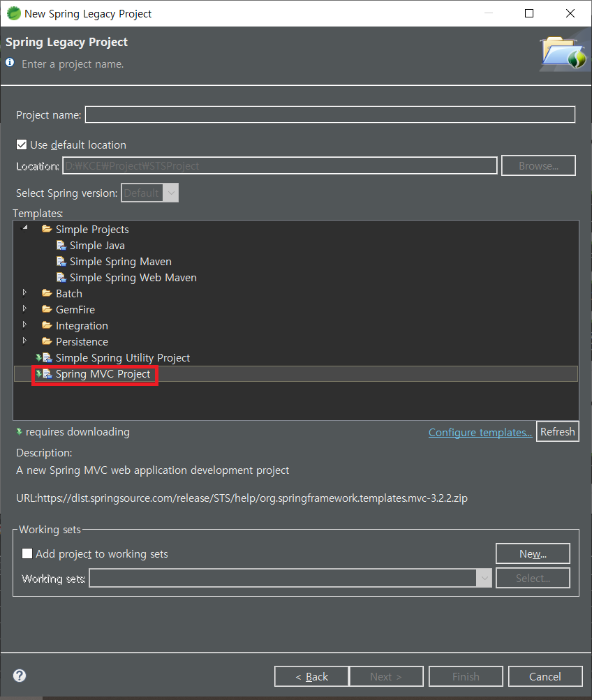Click the Browse button for location
592x700 pixels.
(x=538, y=165)
